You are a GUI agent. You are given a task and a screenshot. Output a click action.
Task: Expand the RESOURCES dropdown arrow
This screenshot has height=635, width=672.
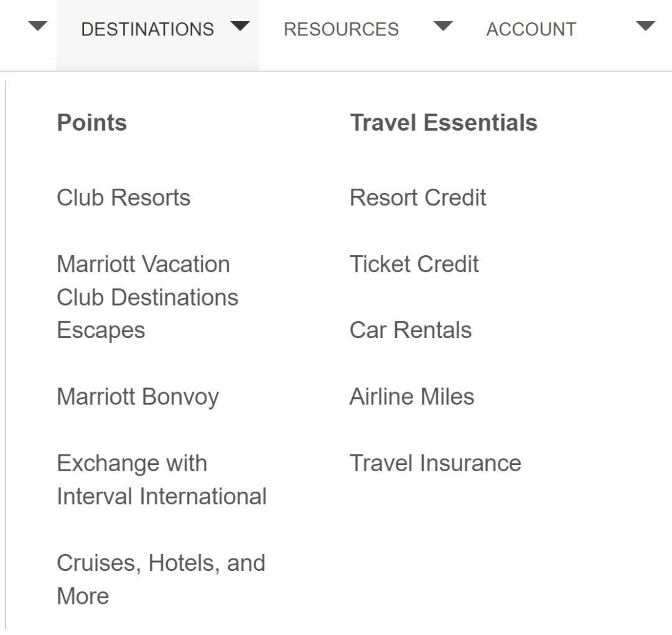[x=444, y=27]
